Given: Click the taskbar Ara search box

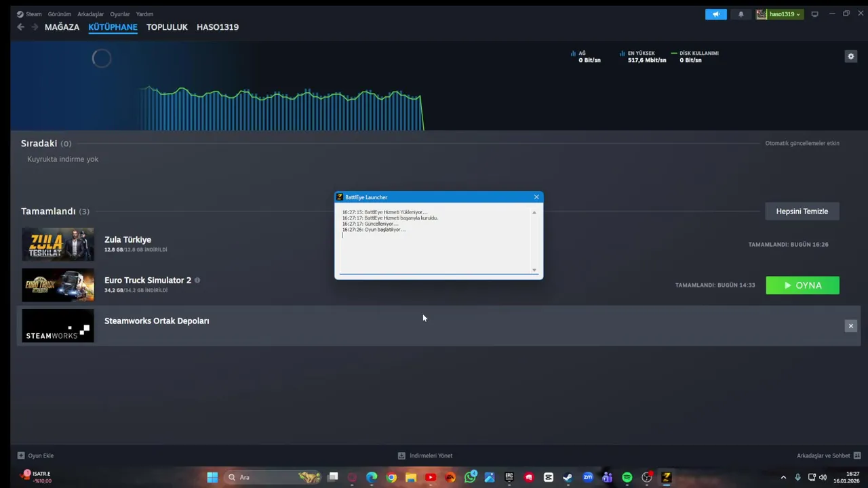Looking at the screenshot, I should click(273, 477).
